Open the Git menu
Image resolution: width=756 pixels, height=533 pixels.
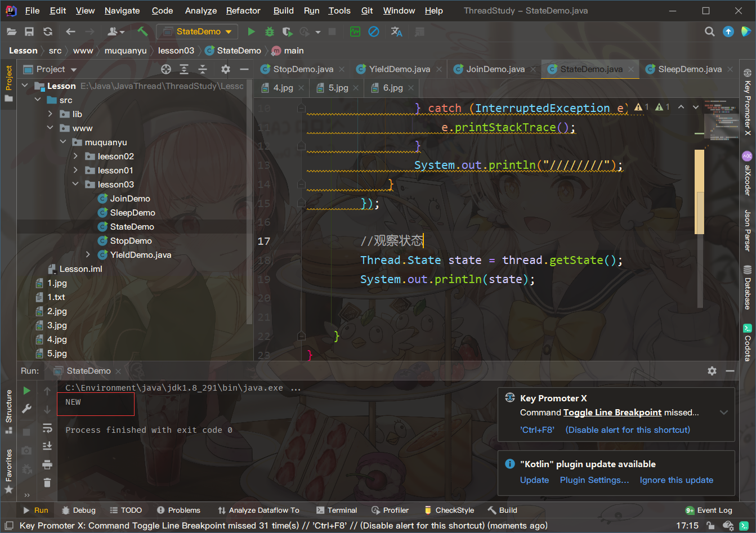pyautogui.click(x=367, y=11)
